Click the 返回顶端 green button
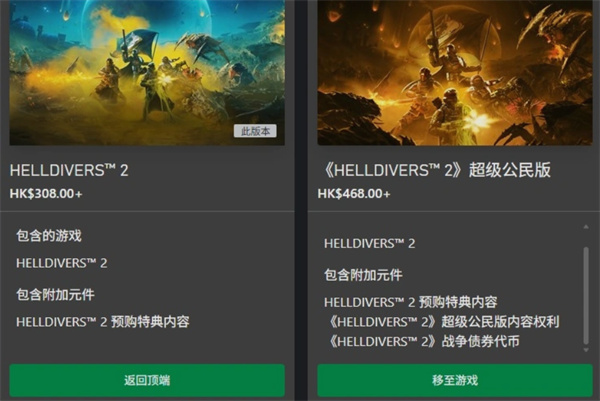This screenshot has height=401, width=600. 147,380
